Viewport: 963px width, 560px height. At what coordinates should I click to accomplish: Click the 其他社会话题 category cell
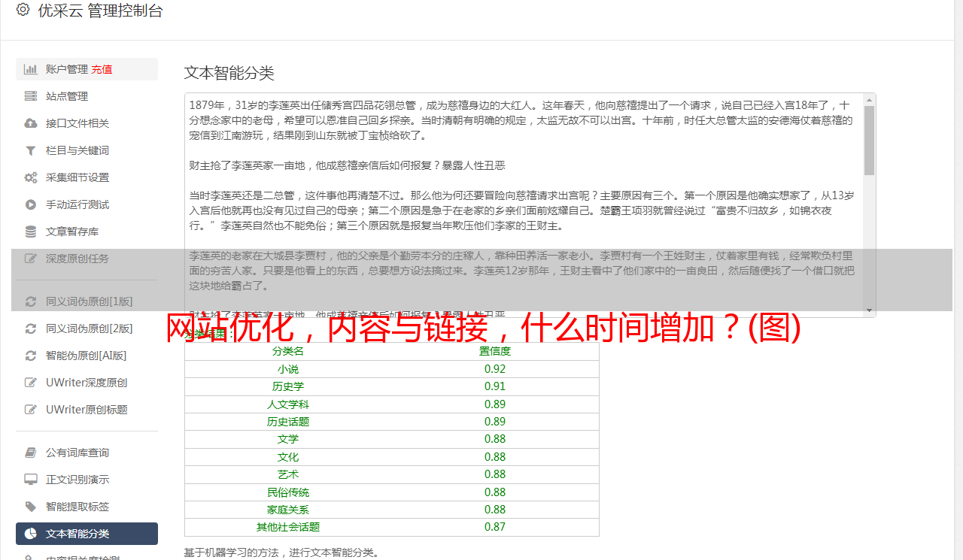[288, 527]
